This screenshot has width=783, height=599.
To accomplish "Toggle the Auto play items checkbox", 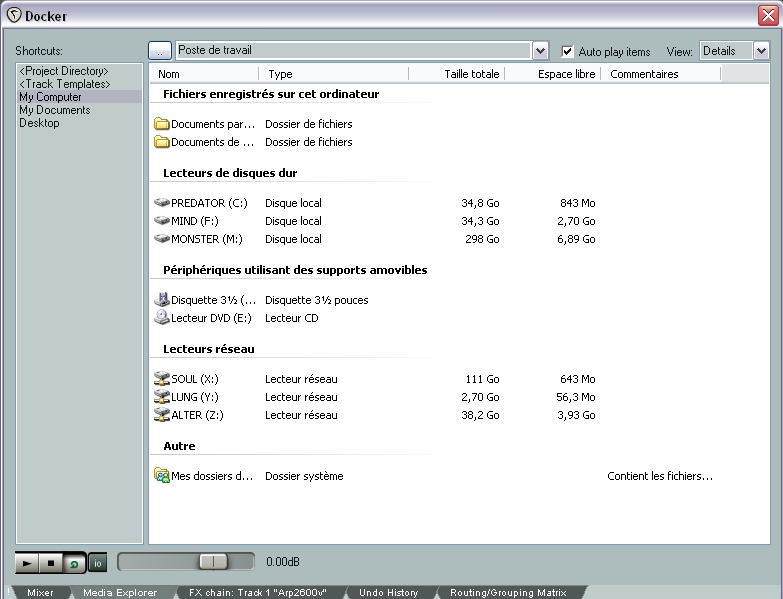I will point(568,51).
